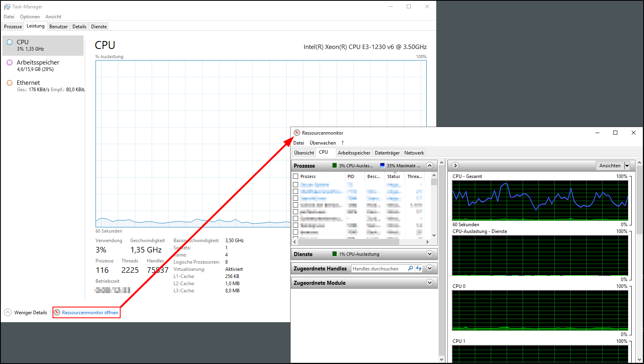Collapse the Prozesse section
This screenshot has width=644, height=364.
(x=429, y=165)
